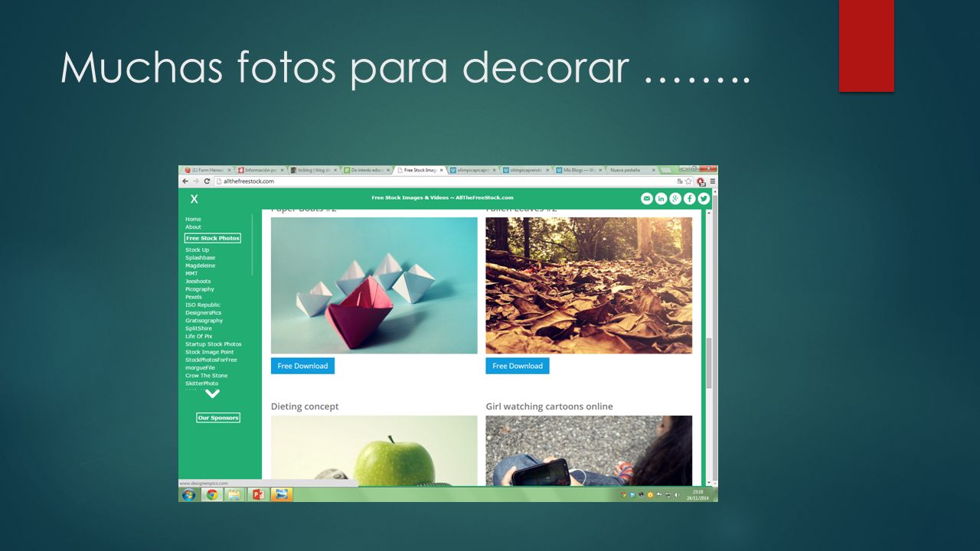This screenshot has width=980, height=551.
Task: Click the red extension icon beside the star
Action: (701, 181)
